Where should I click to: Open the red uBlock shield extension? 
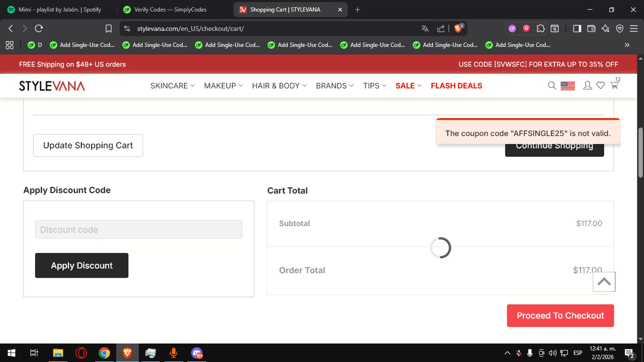point(526,28)
